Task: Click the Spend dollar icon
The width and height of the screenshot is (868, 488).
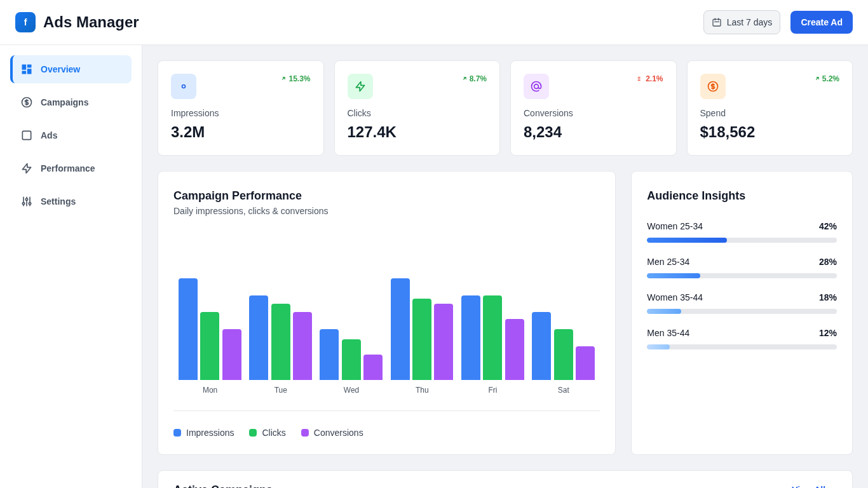Action: (x=713, y=86)
